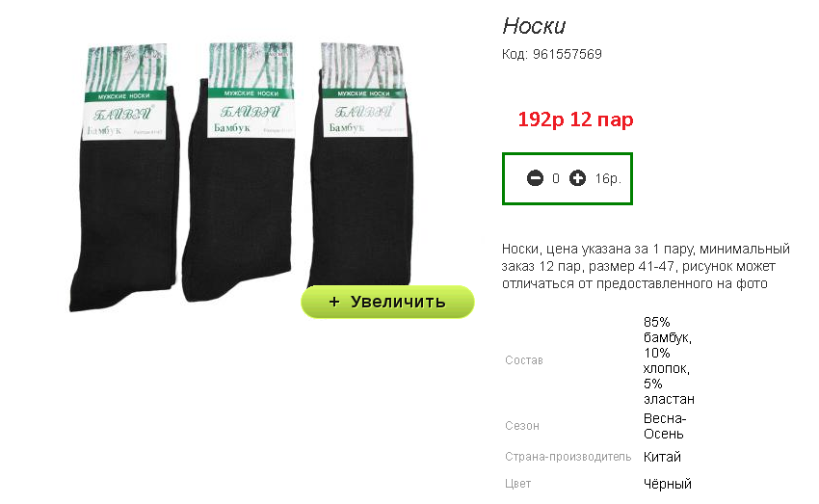Decrease quantity with the minus icon

point(535,178)
